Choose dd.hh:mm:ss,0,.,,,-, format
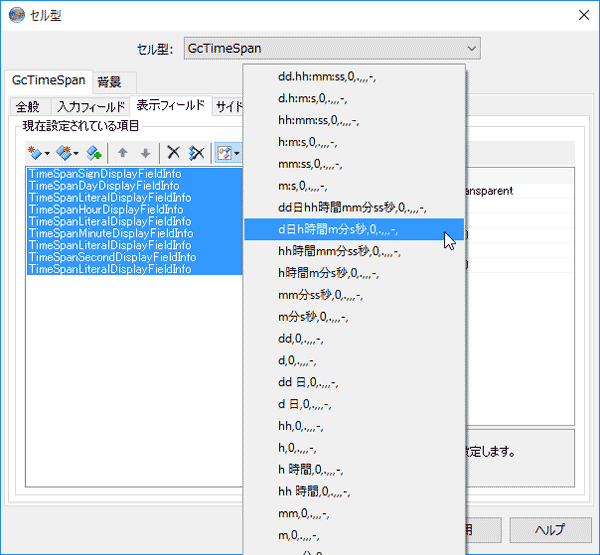Image resolution: width=600 pixels, height=555 pixels. [354, 77]
